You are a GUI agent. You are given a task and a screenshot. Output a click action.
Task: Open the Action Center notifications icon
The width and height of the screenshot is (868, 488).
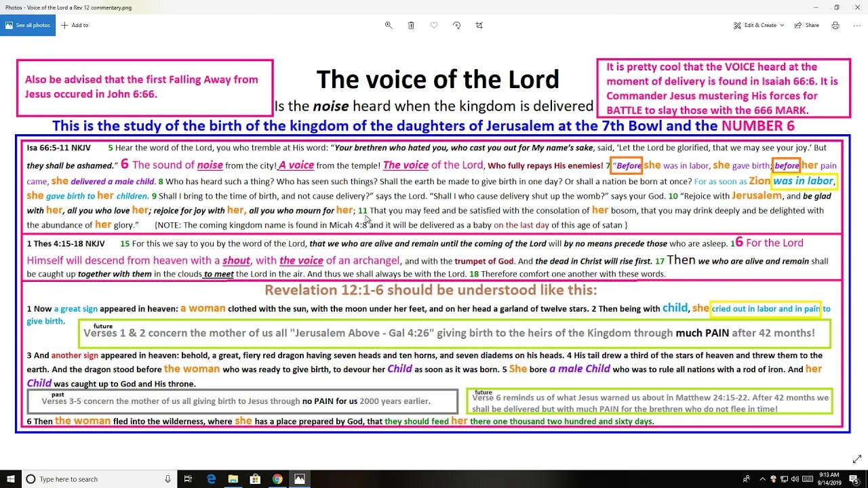point(854,479)
